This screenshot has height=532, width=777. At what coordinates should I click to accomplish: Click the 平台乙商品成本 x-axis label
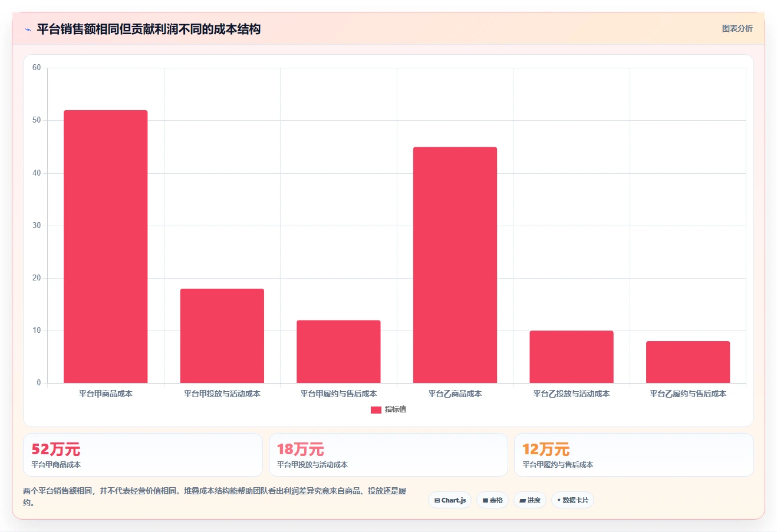[455, 394]
